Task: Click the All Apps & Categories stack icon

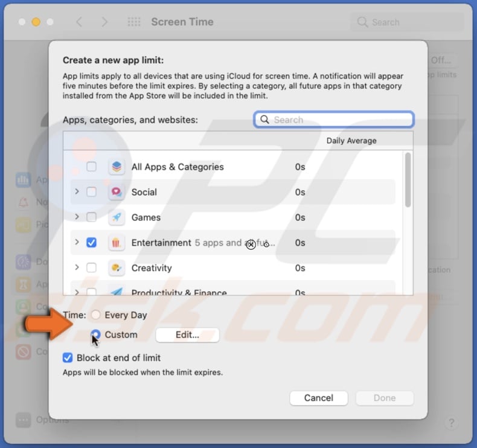Action: [117, 167]
